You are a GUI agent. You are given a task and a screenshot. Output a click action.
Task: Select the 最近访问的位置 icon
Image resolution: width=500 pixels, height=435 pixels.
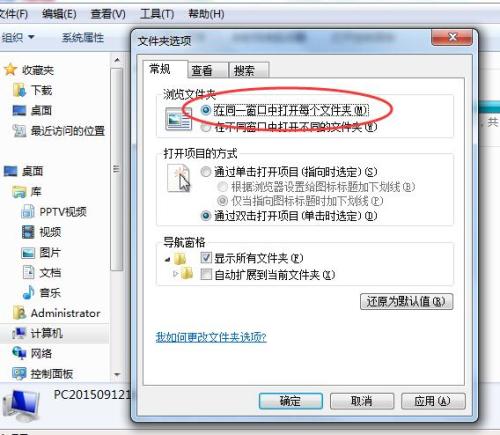[x=19, y=131]
